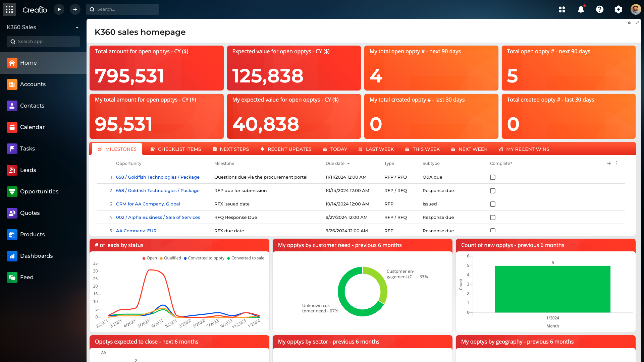Screen dimensions: 644x362
Task: Open the notifications bell
Action: pos(581,9)
